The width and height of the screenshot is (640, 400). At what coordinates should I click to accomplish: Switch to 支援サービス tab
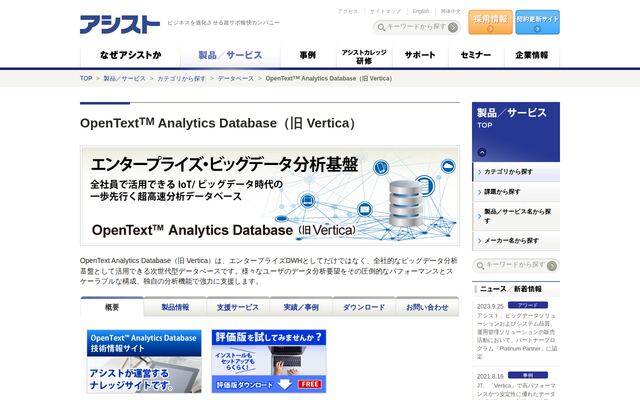[x=238, y=307]
